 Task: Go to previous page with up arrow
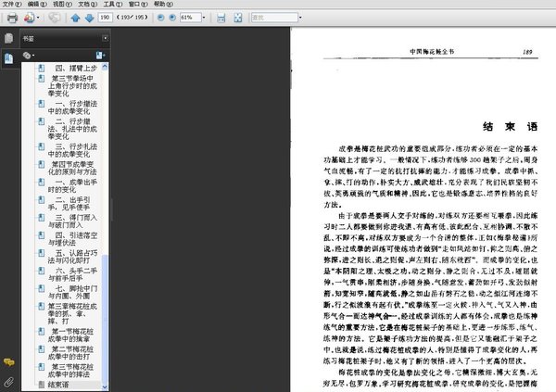[x=75, y=18]
